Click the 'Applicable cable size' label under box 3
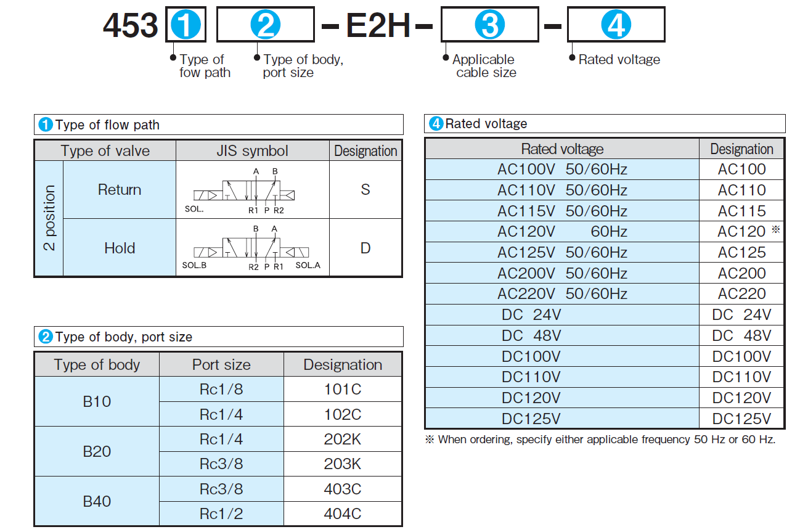This screenshot has width=808, height=532. pos(483,66)
